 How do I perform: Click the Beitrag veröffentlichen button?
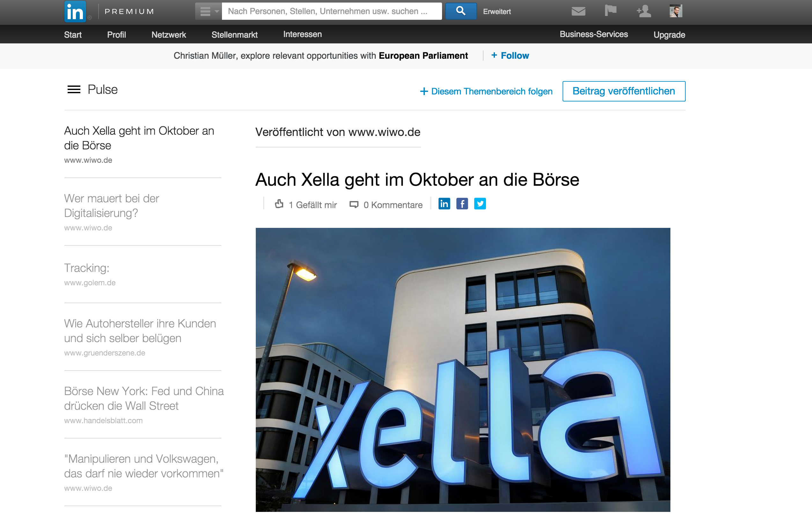pyautogui.click(x=624, y=91)
